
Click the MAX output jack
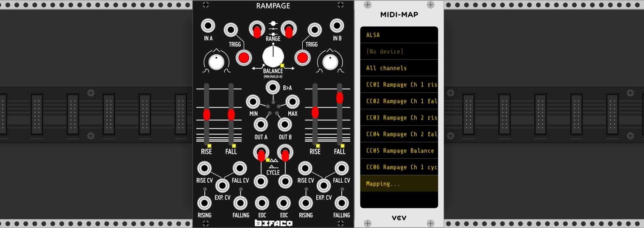pos(293,102)
